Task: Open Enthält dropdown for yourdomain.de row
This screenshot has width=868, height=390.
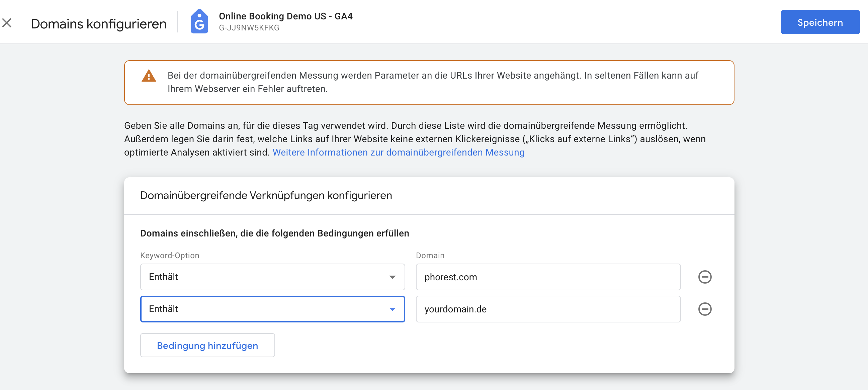Action: coord(272,309)
